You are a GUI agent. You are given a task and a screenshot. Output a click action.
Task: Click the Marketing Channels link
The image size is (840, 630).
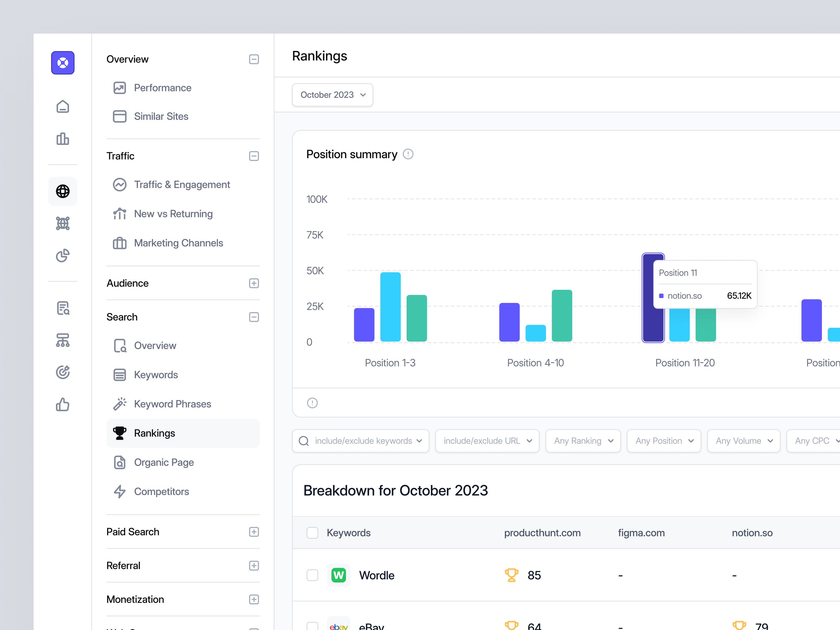(x=178, y=243)
